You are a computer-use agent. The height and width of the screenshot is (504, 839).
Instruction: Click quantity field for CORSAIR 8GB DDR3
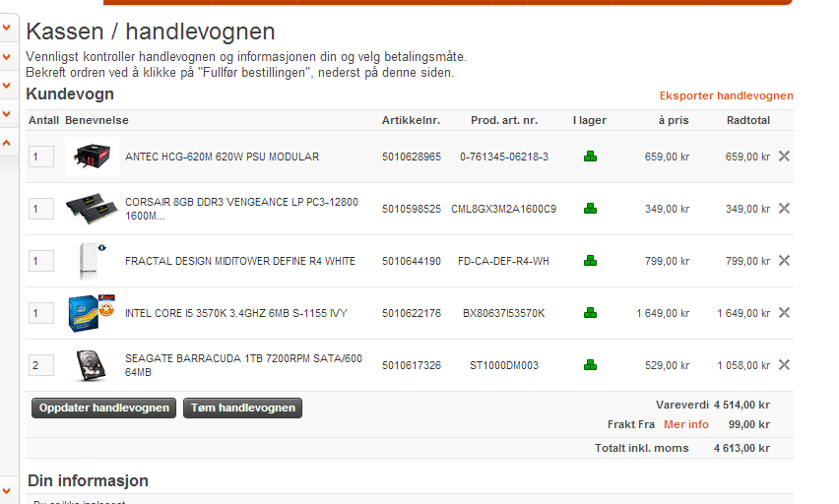(41, 209)
